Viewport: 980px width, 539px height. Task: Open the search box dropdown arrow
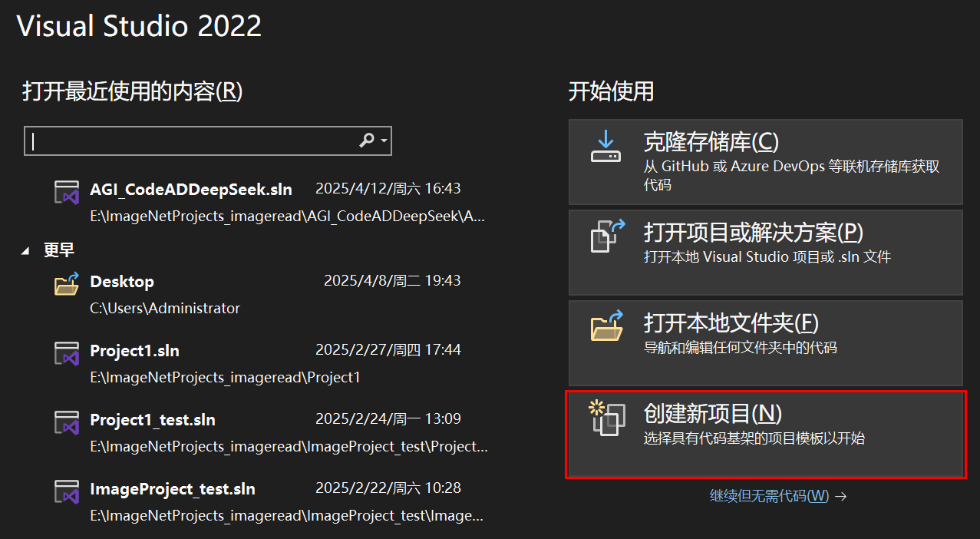pos(384,141)
